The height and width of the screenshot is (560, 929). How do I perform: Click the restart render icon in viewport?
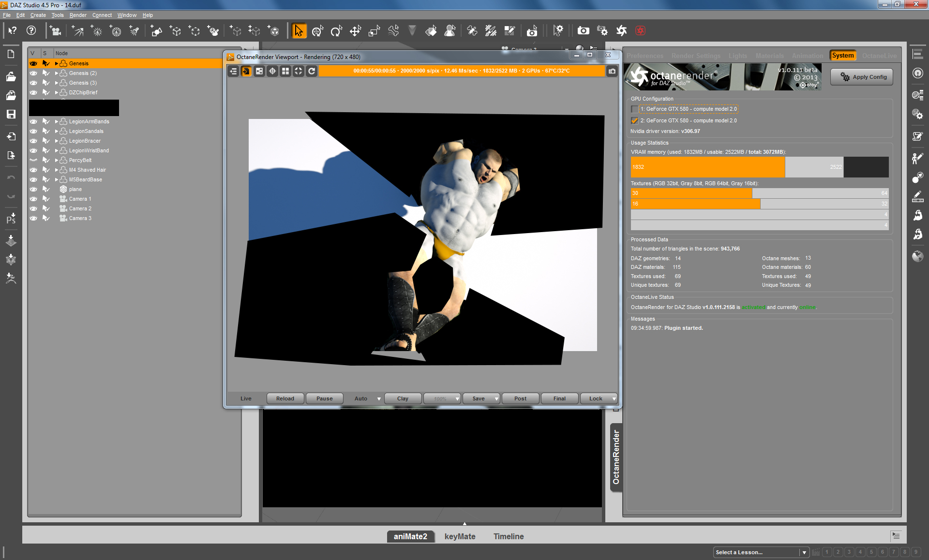[x=312, y=71]
